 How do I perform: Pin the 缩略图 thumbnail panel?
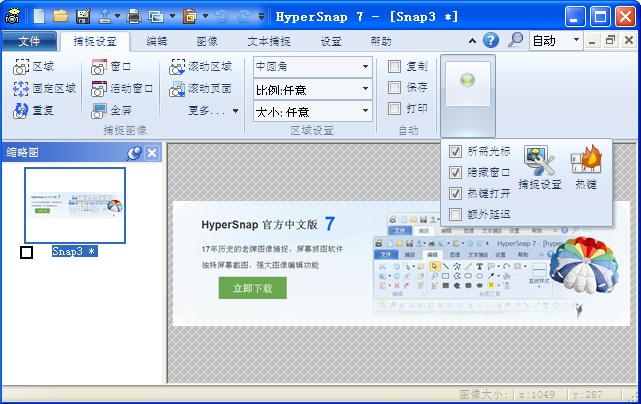[x=134, y=153]
